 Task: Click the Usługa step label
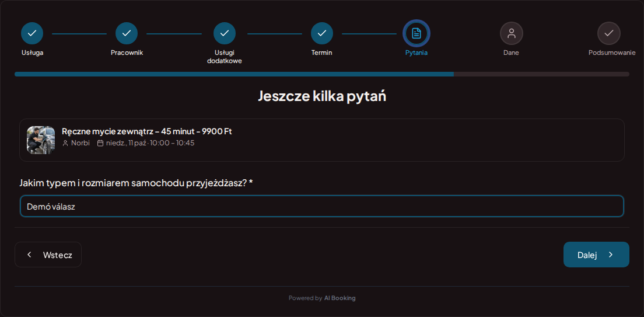click(33, 53)
